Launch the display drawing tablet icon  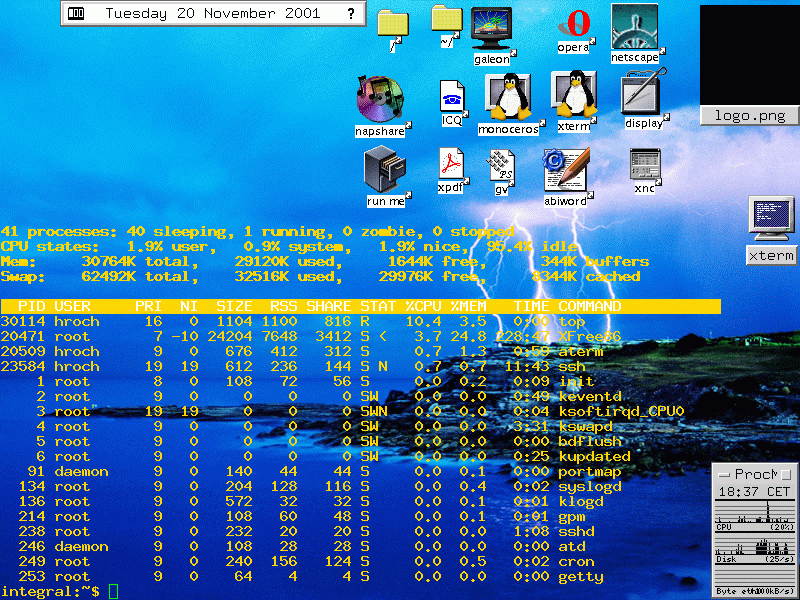(x=644, y=94)
